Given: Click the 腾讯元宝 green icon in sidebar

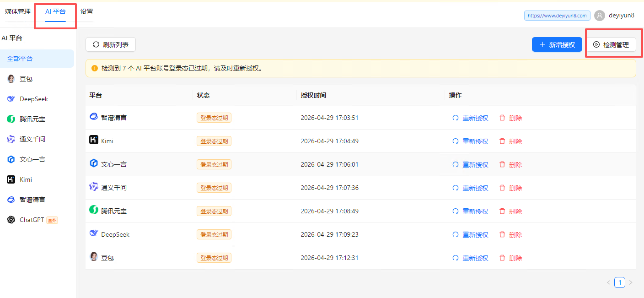Looking at the screenshot, I should pos(11,119).
